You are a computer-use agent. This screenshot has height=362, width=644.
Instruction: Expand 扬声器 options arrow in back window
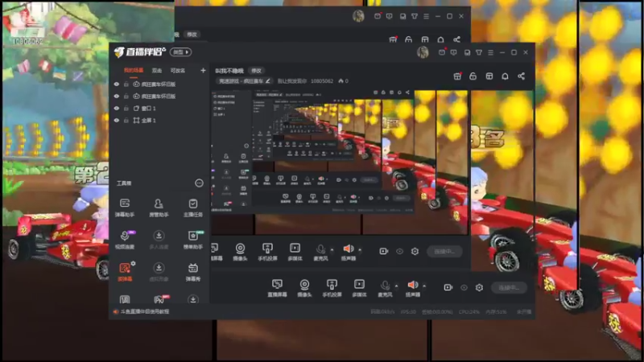point(360,249)
